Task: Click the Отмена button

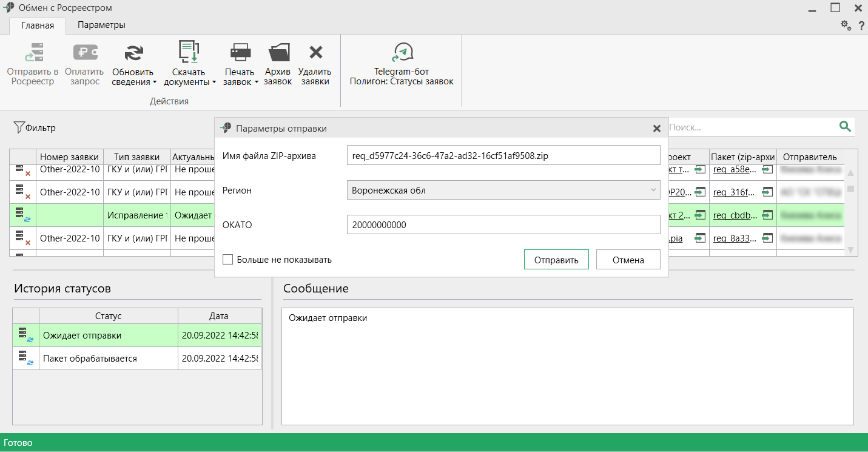Action: pos(628,260)
